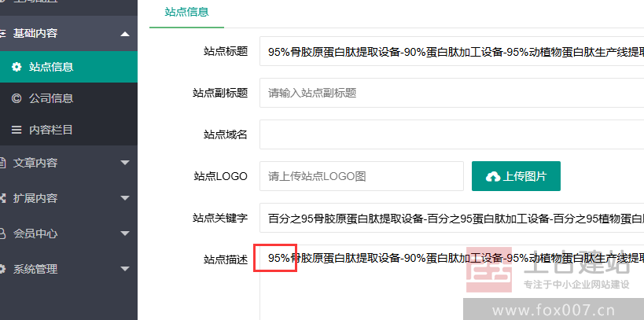
Task: Click the hamburger icon beside 内容栏目
Action: [x=17, y=130]
